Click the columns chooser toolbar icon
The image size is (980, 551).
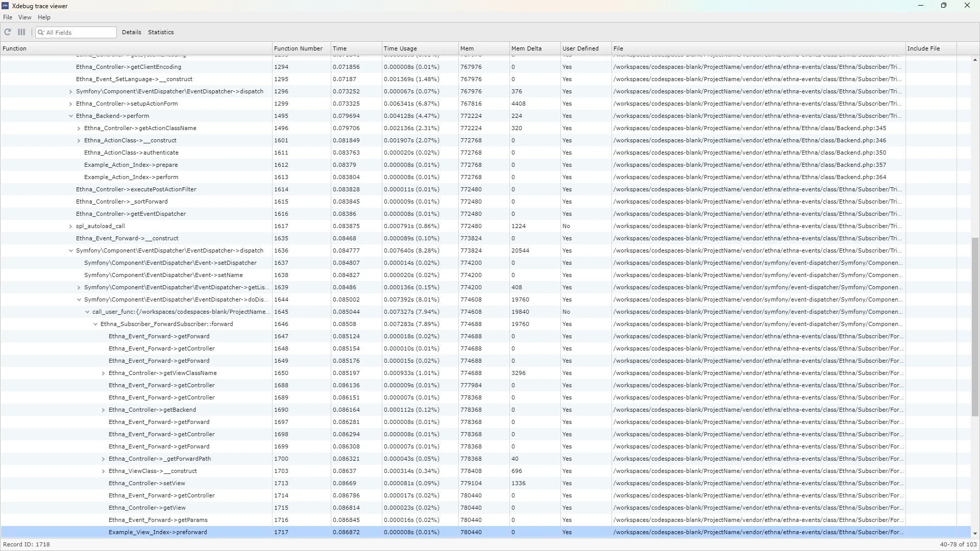[x=21, y=32]
